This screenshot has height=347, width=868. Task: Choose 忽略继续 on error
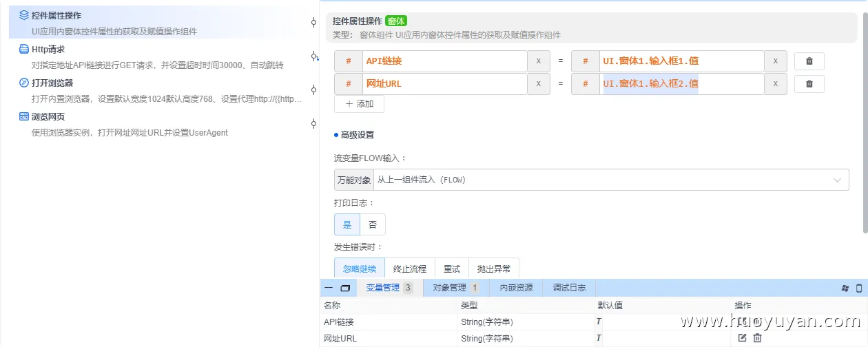click(360, 269)
